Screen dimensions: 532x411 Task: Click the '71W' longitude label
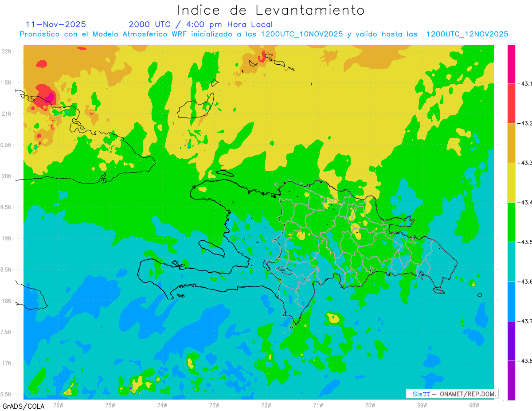pyautogui.click(x=318, y=405)
